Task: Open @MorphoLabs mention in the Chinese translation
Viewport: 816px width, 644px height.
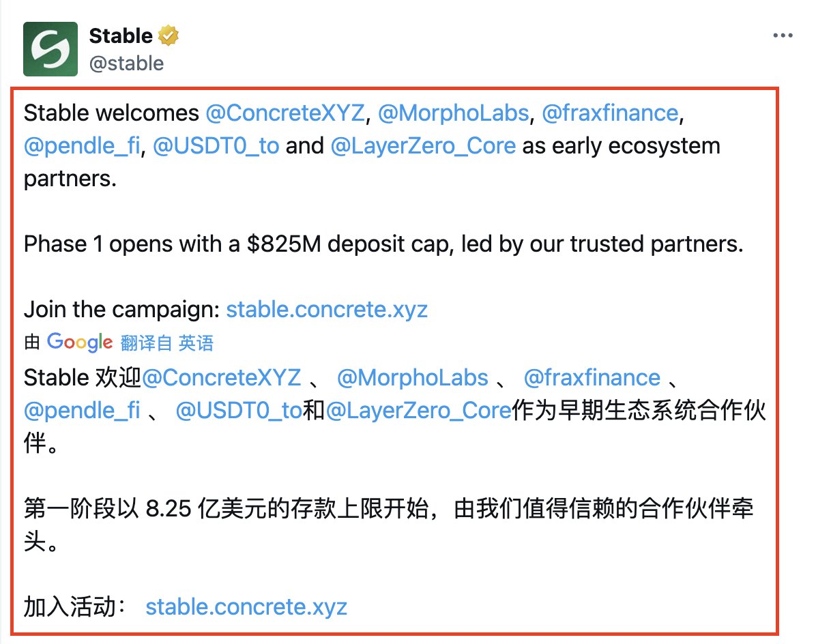Action: tap(413, 378)
